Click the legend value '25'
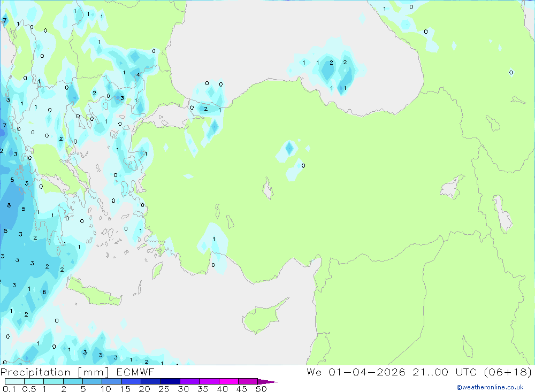The width and height of the screenshot is (535, 392). (x=164, y=389)
